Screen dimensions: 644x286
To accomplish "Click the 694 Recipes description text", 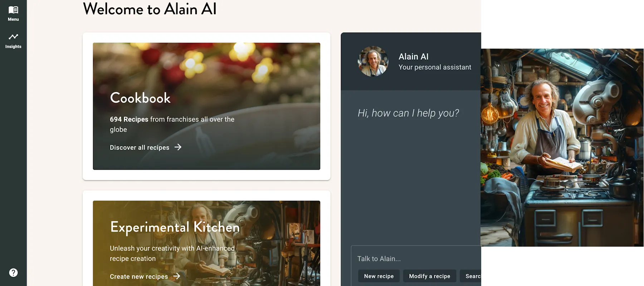I will (x=172, y=124).
